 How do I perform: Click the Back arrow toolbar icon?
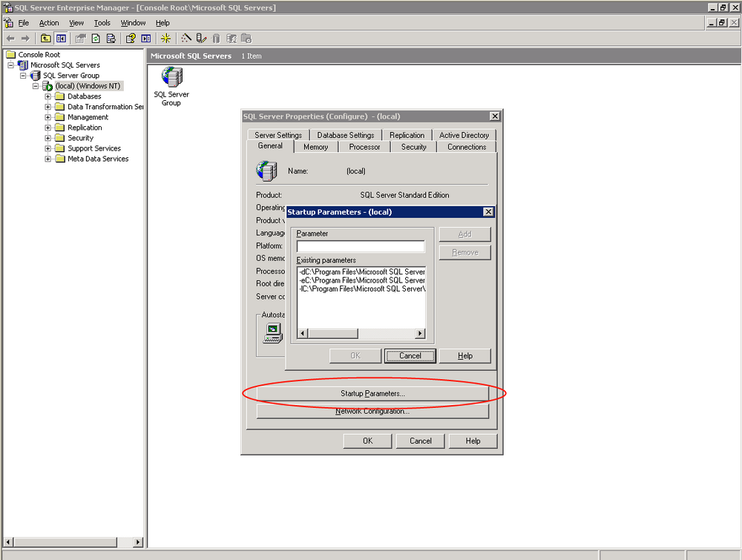click(x=11, y=39)
